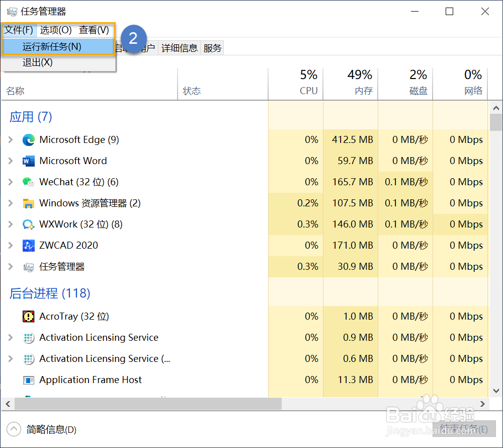Select the Microsoft Edge (9) row name
The image size is (503, 448).
coord(79,140)
